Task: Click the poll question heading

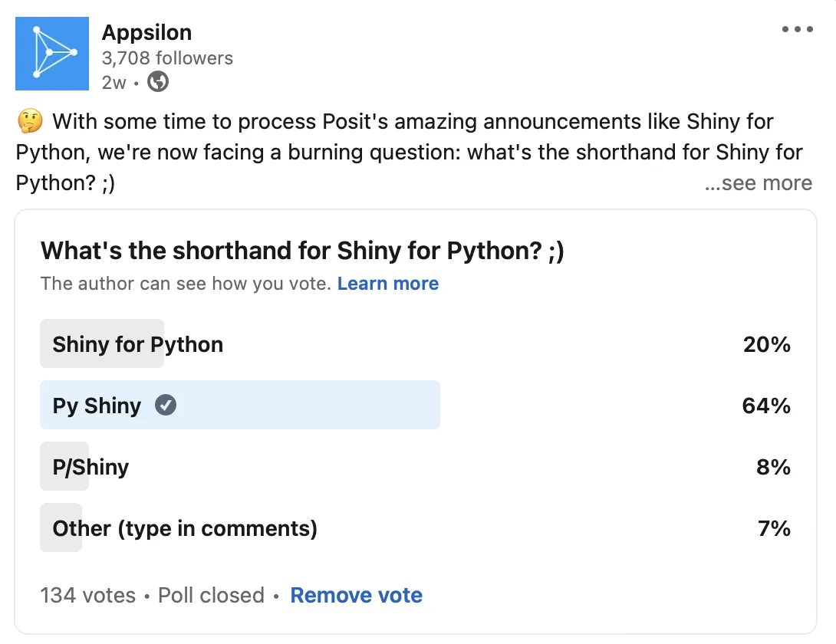Action: 302,251
